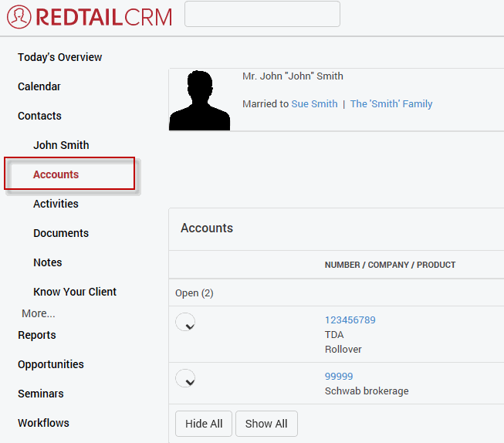Click the Redtail CRM logo

tap(89, 16)
